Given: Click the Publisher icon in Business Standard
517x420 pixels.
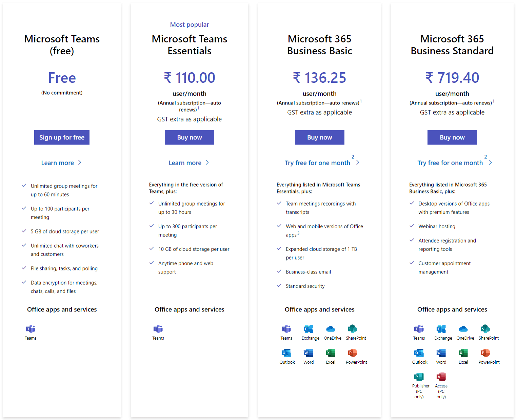Looking at the screenshot, I should (419, 377).
